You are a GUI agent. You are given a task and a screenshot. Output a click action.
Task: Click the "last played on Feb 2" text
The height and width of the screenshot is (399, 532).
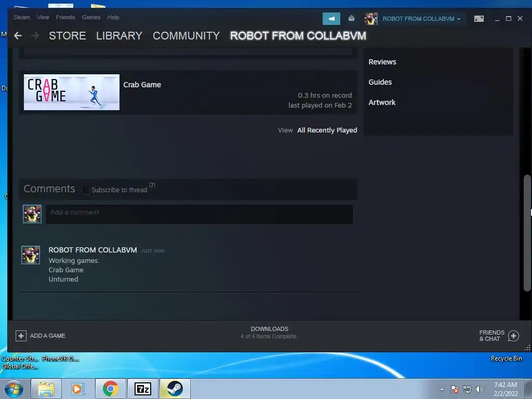tap(320, 105)
